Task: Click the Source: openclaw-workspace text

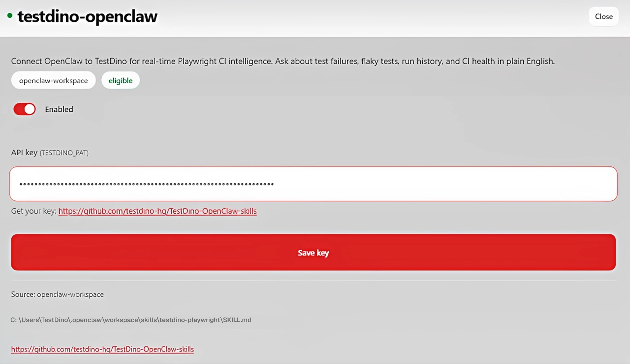Action: point(57,294)
